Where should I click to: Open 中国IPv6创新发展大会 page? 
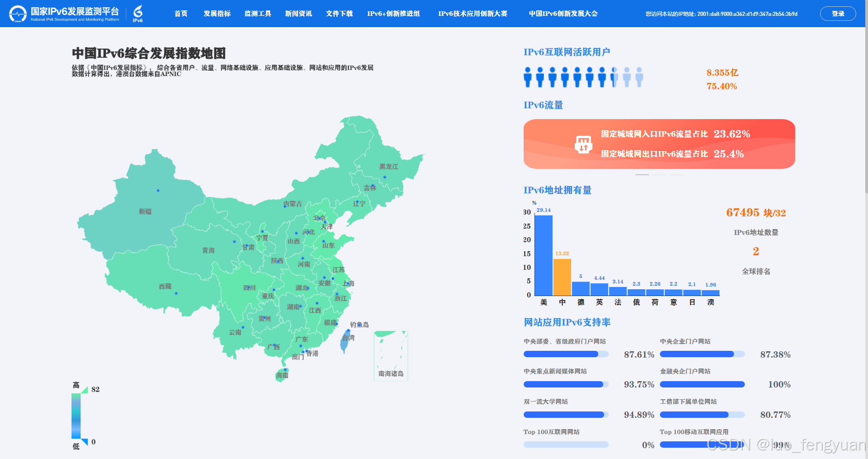[x=563, y=14]
